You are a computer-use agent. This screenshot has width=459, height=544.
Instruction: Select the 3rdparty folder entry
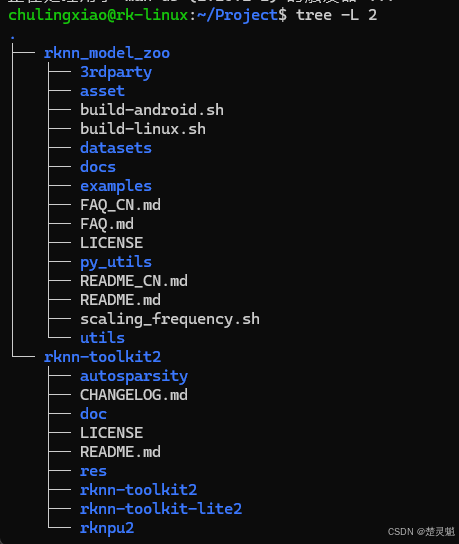[116, 72]
